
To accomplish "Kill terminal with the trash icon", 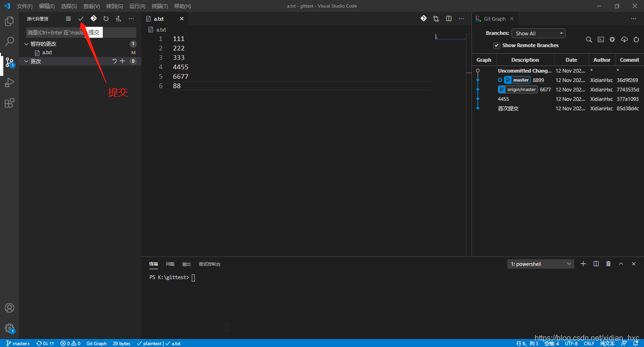I will (x=608, y=264).
